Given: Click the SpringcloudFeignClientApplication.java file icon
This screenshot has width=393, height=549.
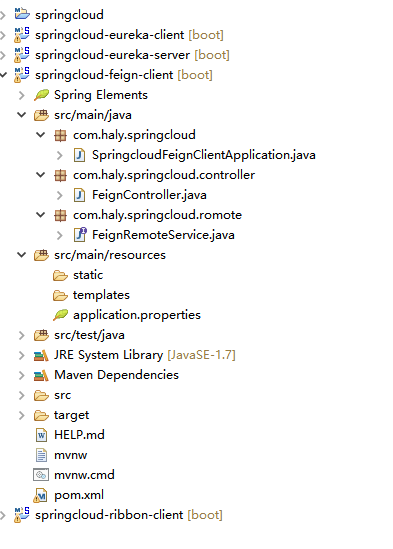Looking at the screenshot, I should click(80, 155).
